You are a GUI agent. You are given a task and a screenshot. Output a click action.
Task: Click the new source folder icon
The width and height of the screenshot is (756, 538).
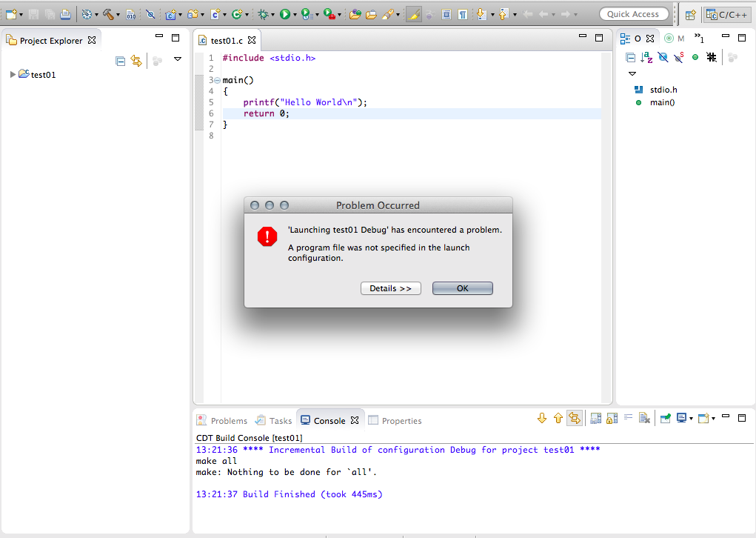(193, 15)
